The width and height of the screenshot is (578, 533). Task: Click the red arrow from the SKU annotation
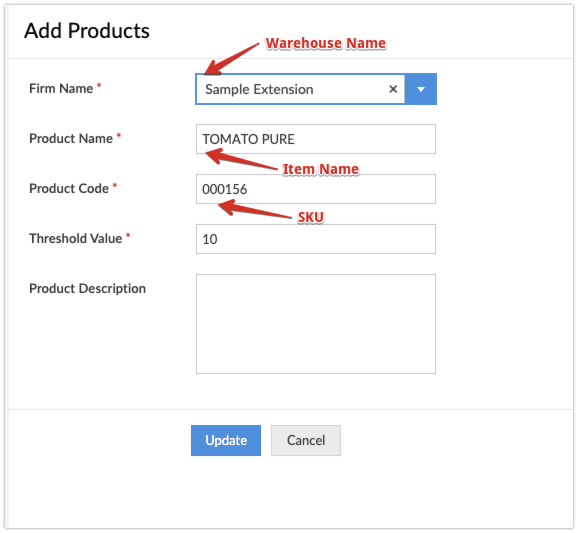tap(255, 209)
